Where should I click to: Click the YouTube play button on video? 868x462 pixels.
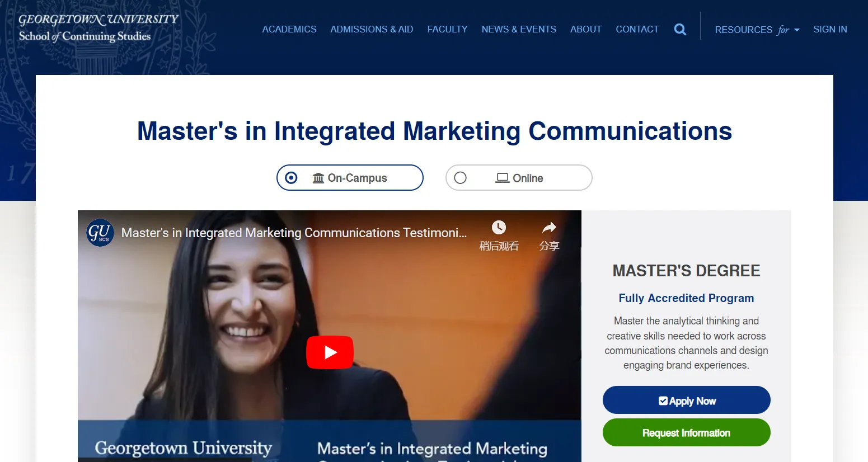330,352
